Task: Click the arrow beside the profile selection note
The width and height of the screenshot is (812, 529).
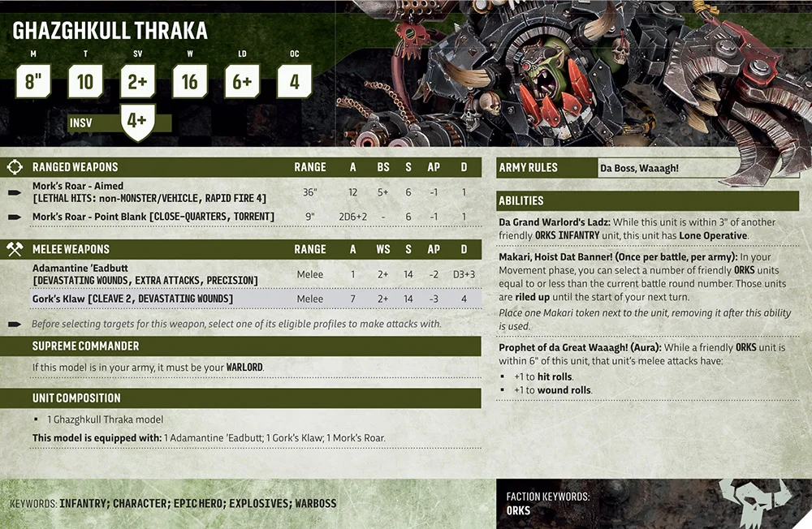Action: click(x=15, y=325)
